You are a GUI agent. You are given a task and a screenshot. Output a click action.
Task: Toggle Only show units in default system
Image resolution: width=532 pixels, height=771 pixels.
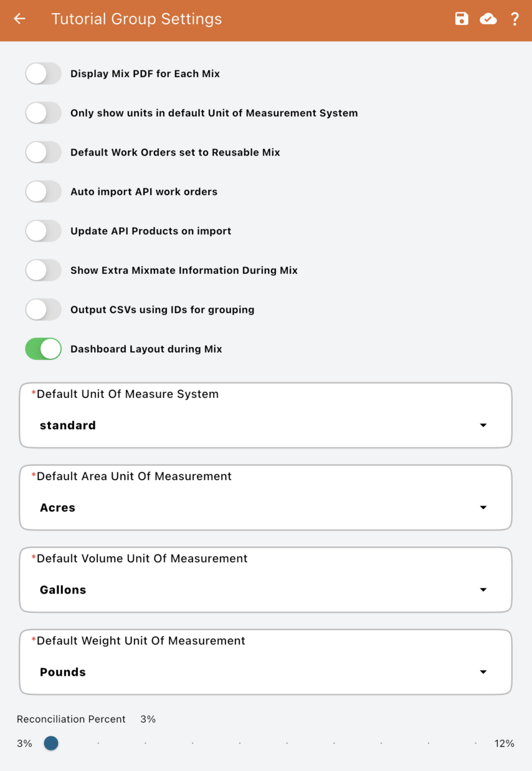tap(43, 113)
